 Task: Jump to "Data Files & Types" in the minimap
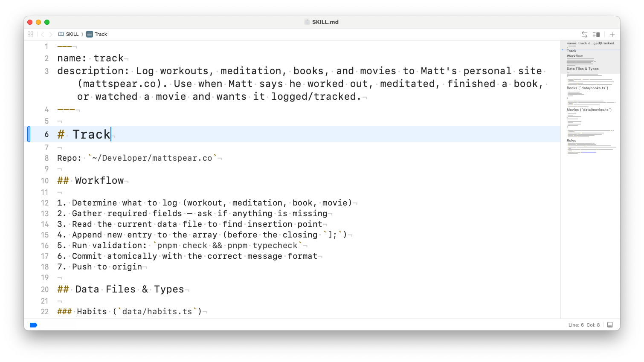[583, 69]
